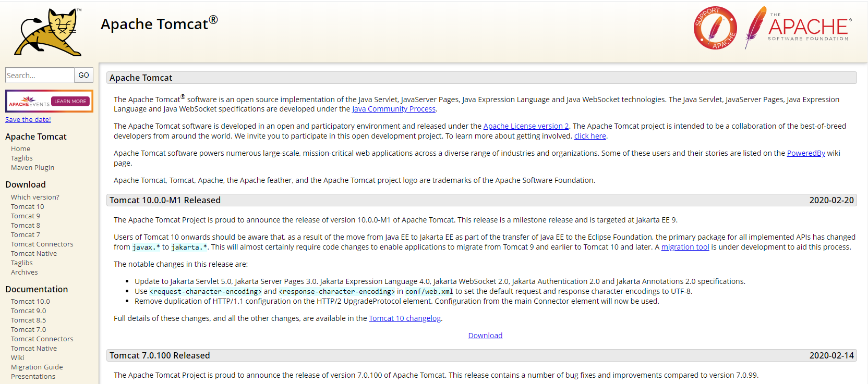Open the migration tool link
This screenshot has height=384, width=868.
(685, 247)
